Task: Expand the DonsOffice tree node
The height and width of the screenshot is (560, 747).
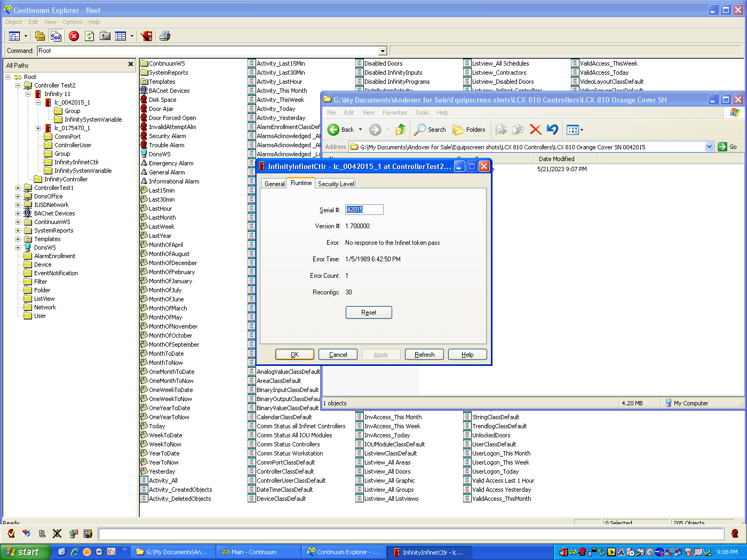Action: pyautogui.click(x=18, y=196)
